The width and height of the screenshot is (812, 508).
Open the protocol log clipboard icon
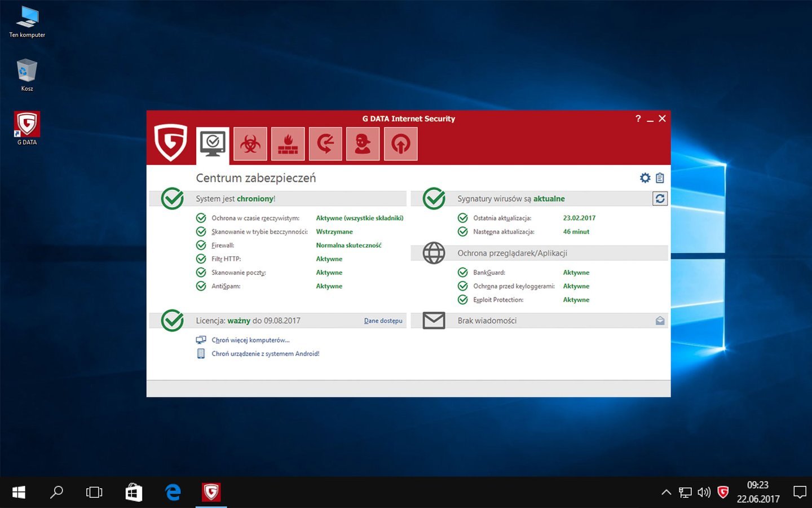pos(660,178)
